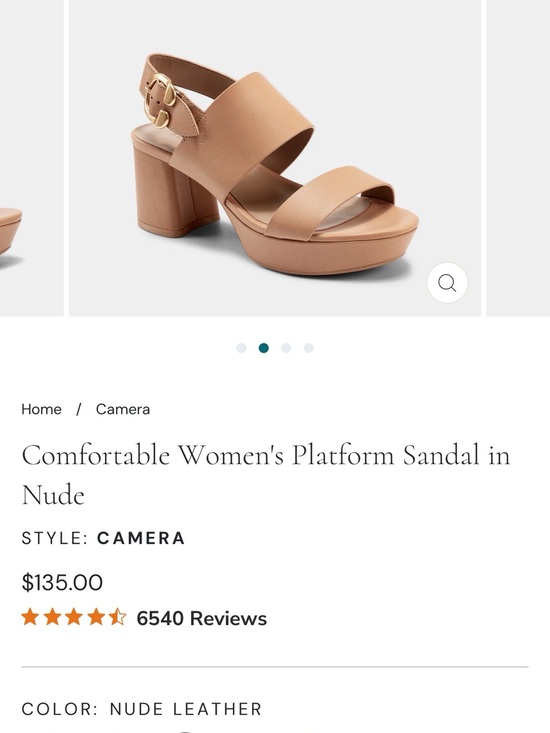Open the image zoom magnifier

pyautogui.click(x=447, y=283)
